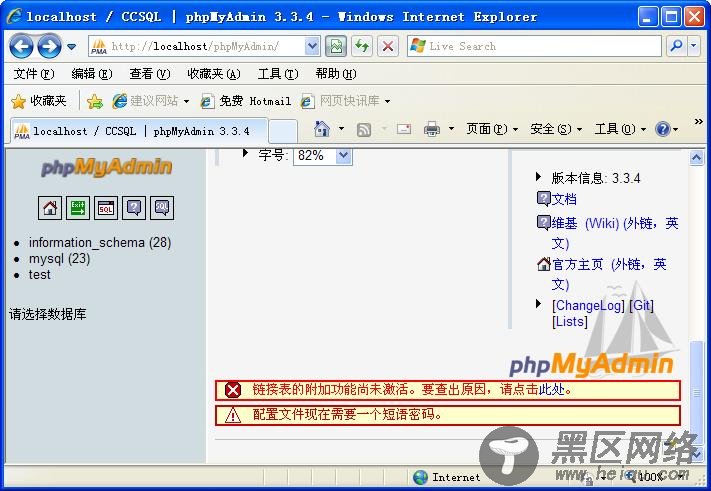The height and width of the screenshot is (491, 711).
Task: Open the 网页快讯库 web slice gallery
Action: (x=346, y=101)
